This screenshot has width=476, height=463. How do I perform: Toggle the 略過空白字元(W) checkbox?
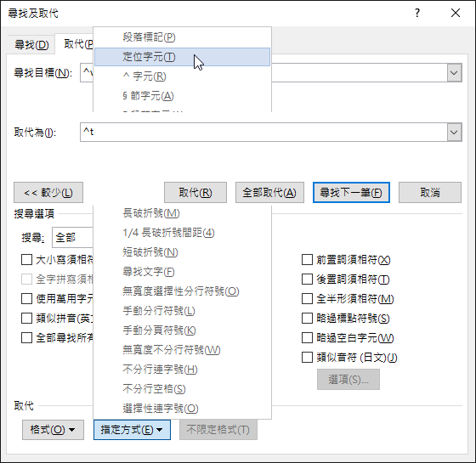click(x=307, y=338)
